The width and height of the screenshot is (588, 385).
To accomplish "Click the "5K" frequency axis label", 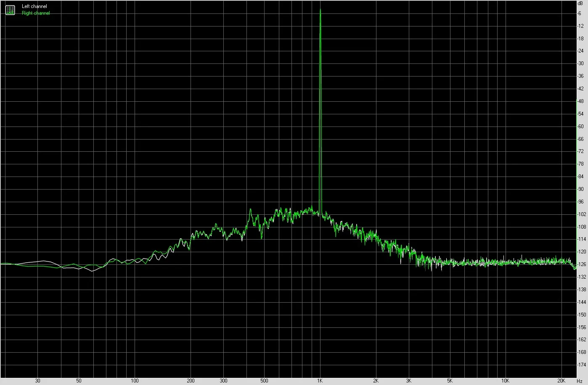I will pyautogui.click(x=449, y=381).
